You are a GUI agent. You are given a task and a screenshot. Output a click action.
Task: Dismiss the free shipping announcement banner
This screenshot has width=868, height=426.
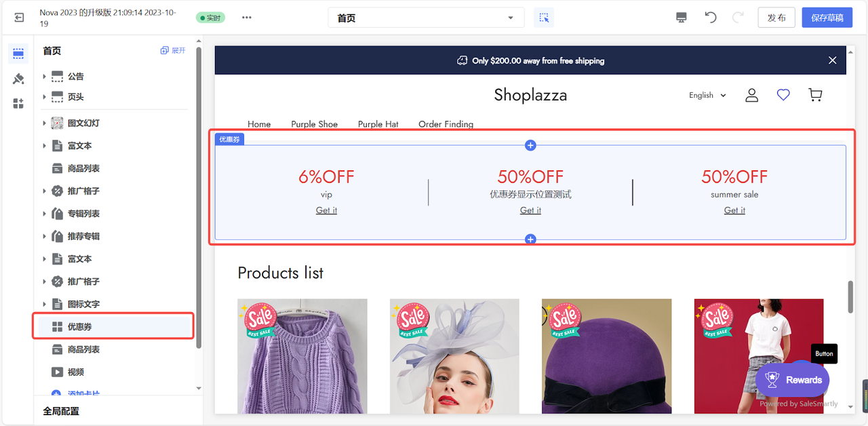tap(832, 60)
